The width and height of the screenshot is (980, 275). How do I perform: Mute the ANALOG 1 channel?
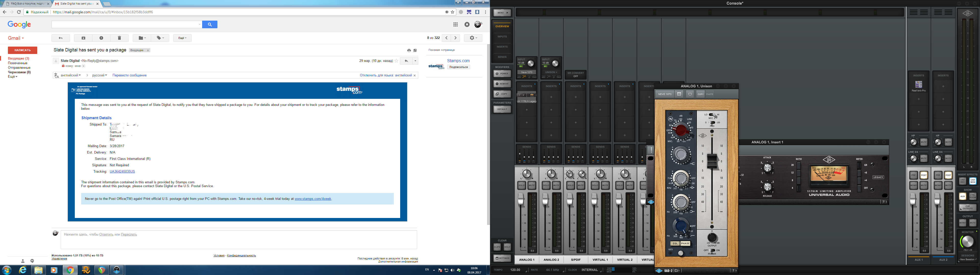coord(531,185)
